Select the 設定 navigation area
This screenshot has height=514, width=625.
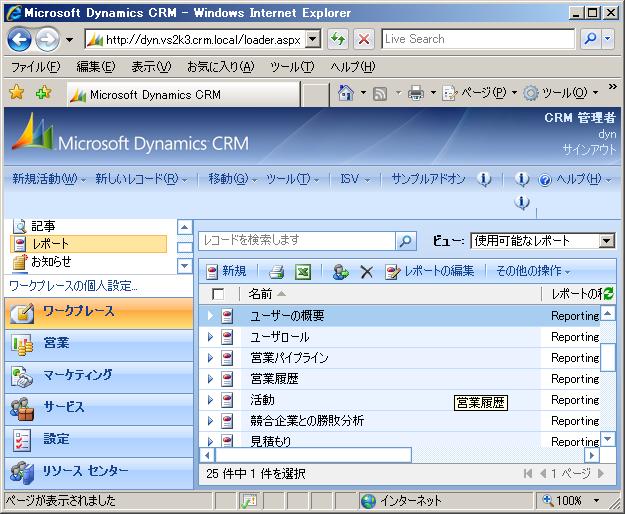click(x=99, y=439)
